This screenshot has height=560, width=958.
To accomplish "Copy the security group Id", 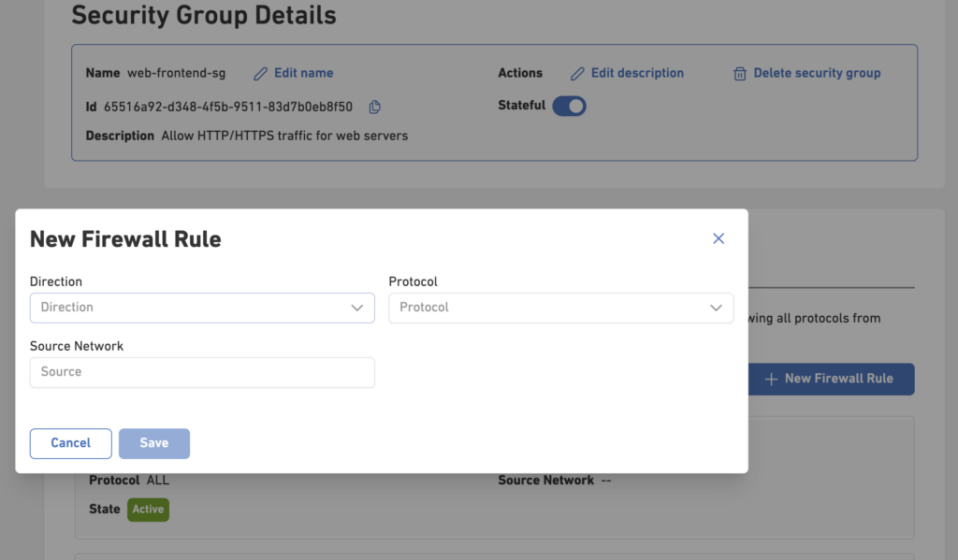I will coord(374,107).
